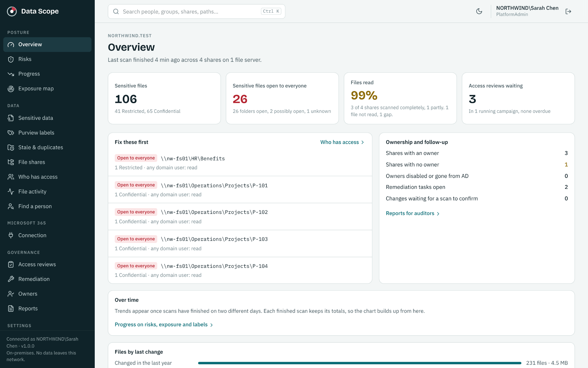Click the File activity pulse icon

coord(11,191)
